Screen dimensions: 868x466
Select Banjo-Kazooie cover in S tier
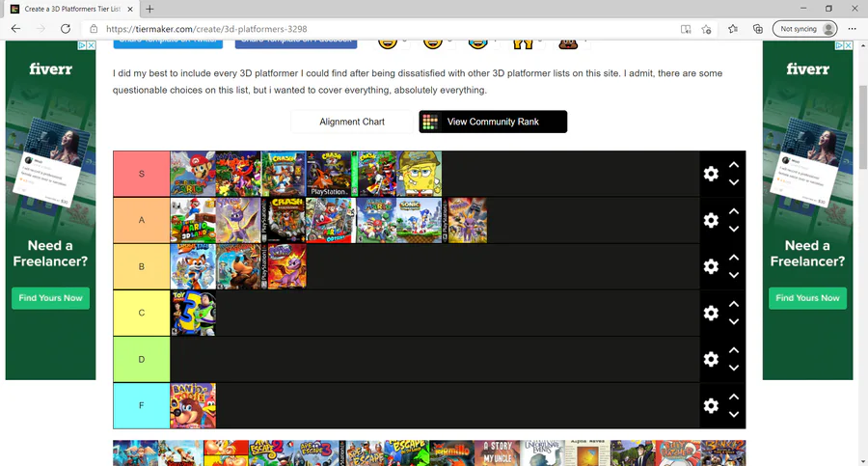238,174
